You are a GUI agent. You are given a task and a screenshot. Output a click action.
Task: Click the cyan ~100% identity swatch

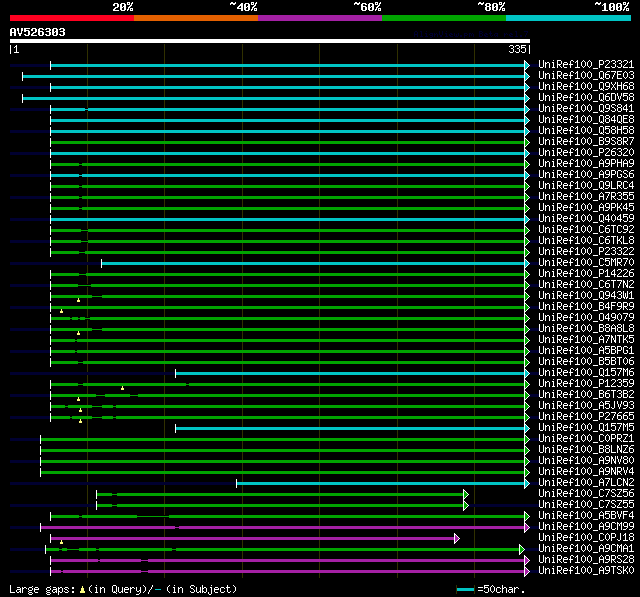point(568,18)
